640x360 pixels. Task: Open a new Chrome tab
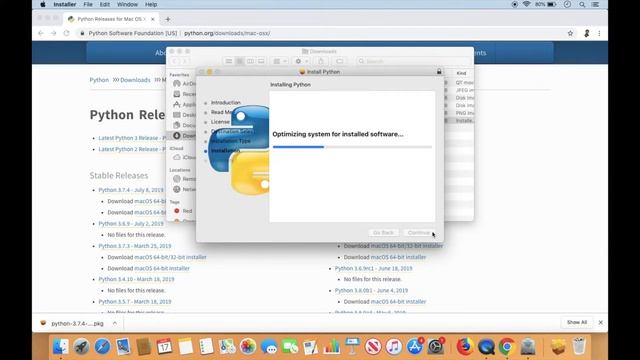point(168,19)
